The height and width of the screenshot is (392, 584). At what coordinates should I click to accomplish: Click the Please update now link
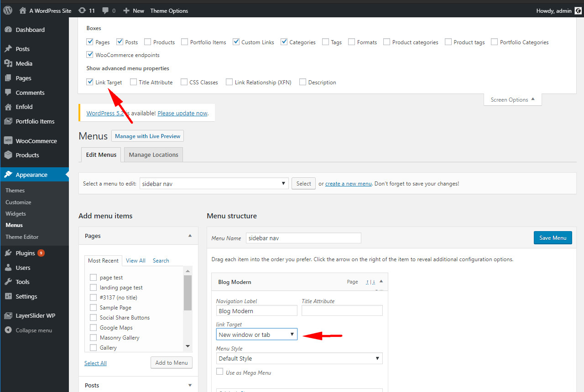(x=182, y=113)
